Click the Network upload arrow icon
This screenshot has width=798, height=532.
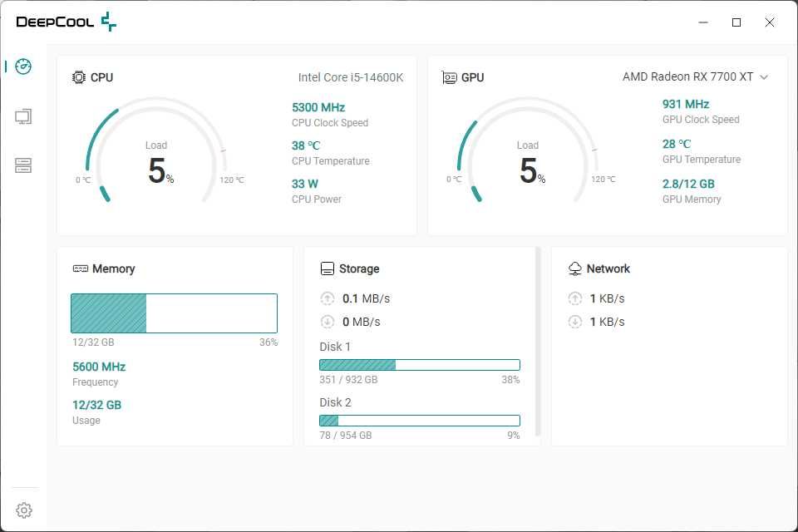574,298
